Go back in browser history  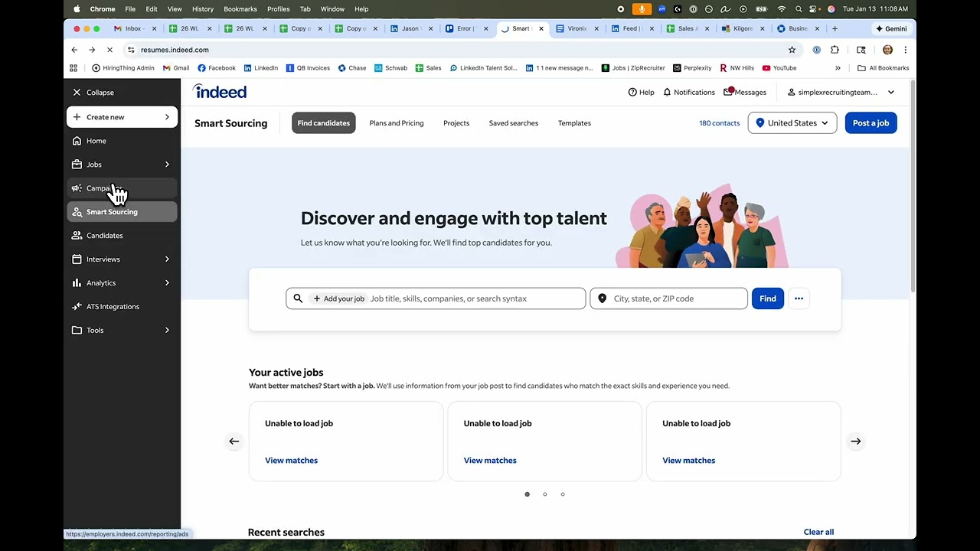(74, 50)
